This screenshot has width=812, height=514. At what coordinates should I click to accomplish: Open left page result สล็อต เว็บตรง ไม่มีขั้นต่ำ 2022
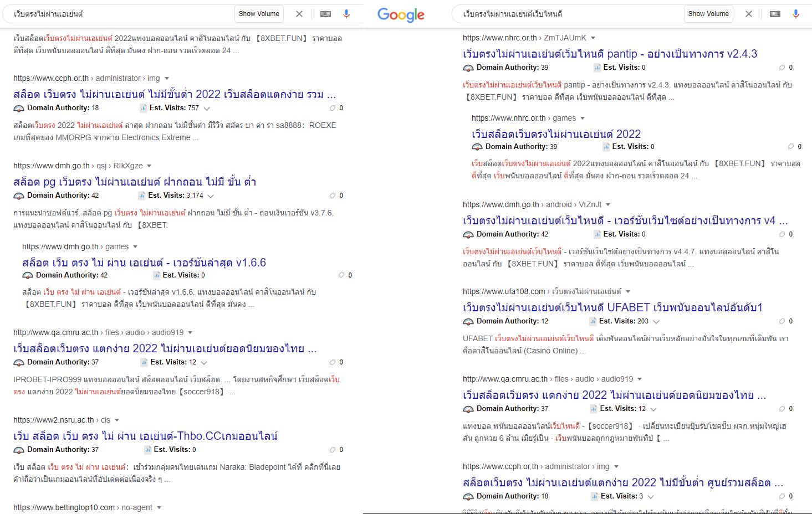[175, 94]
